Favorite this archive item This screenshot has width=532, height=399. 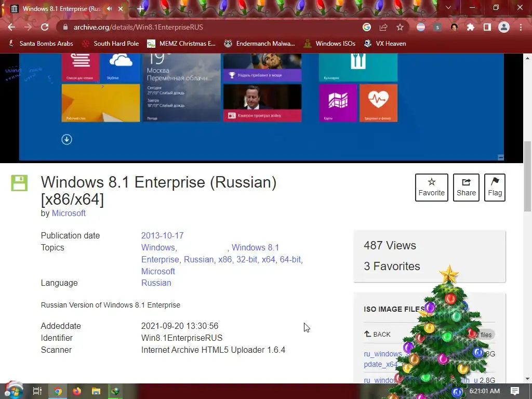[432, 187]
